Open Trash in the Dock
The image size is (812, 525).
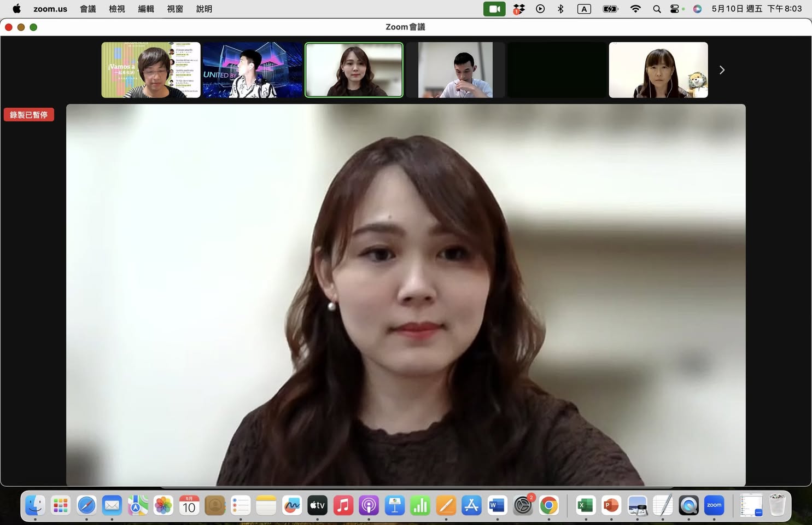click(x=777, y=505)
